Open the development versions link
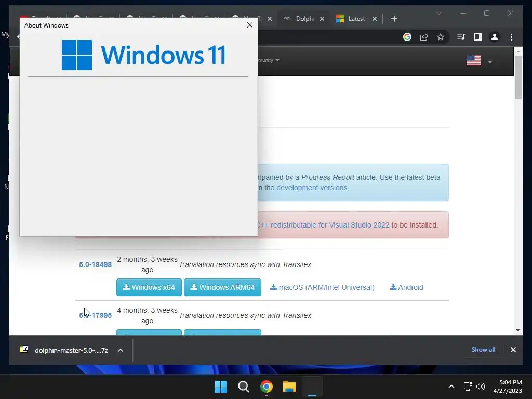This screenshot has height=399, width=532. point(312,188)
